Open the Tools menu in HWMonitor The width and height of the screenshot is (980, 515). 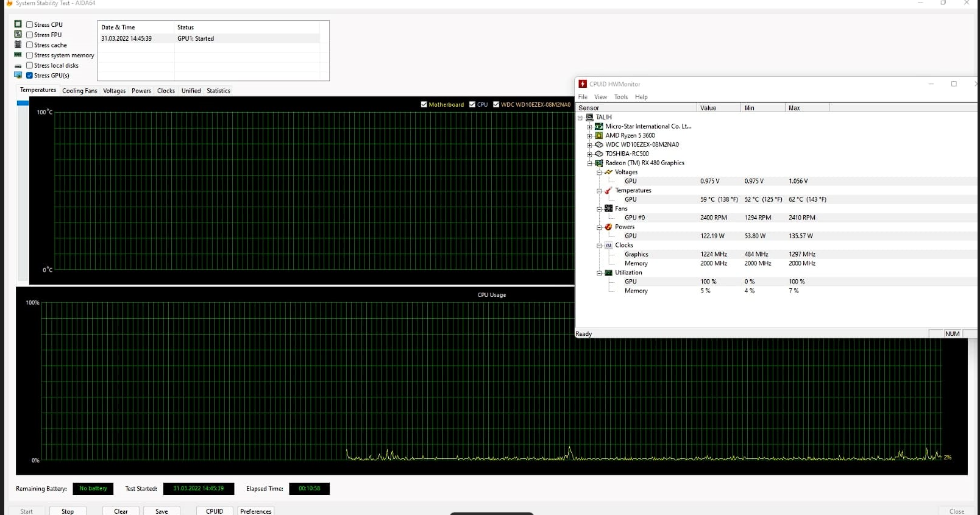coord(621,97)
